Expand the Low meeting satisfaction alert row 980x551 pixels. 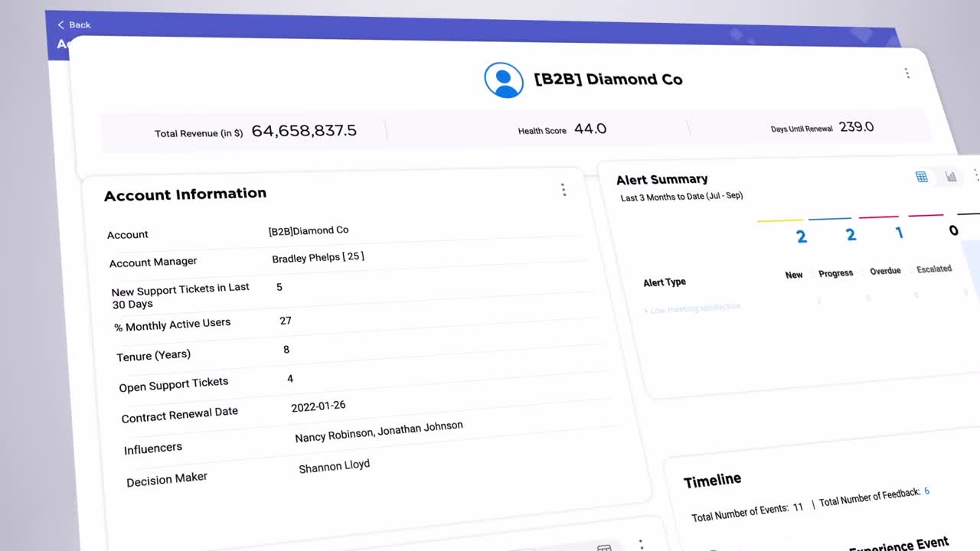(693, 306)
